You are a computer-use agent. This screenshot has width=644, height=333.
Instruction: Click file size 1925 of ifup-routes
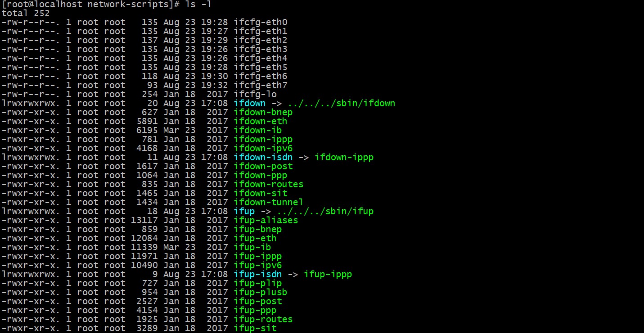(147, 319)
